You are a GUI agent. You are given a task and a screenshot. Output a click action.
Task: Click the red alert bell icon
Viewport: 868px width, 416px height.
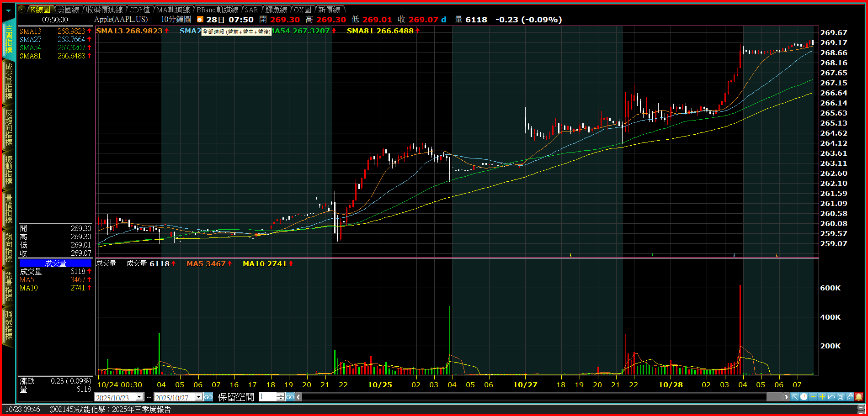tap(859, 397)
